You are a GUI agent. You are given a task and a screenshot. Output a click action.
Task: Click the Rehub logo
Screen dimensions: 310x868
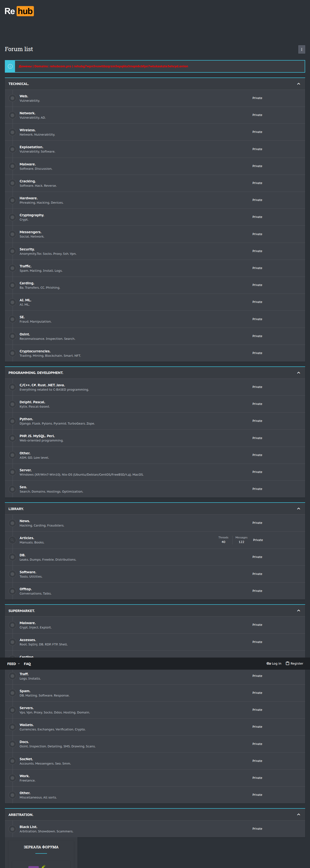click(x=19, y=11)
